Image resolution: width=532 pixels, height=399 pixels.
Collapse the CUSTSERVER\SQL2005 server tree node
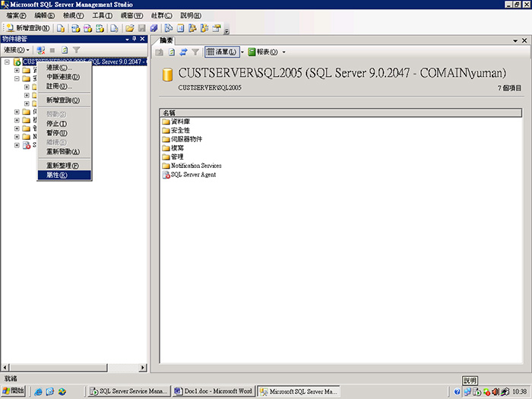pos(7,62)
